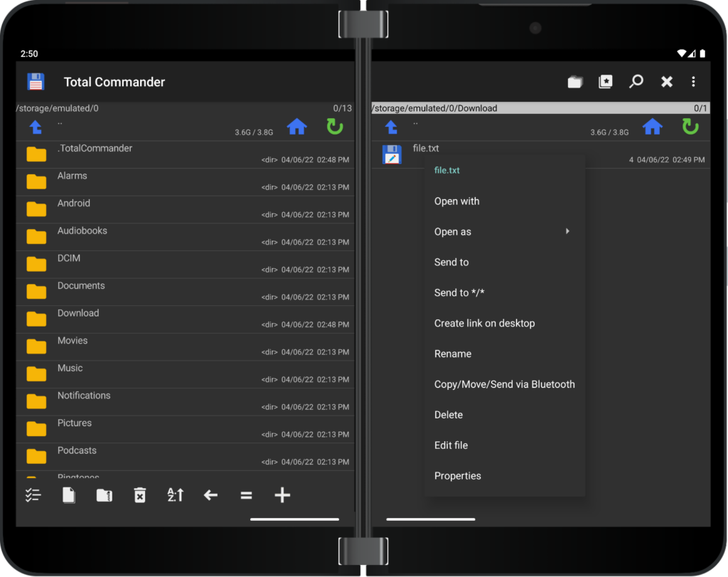Click the /storage/emulated/0/Download path bar

pos(462,107)
